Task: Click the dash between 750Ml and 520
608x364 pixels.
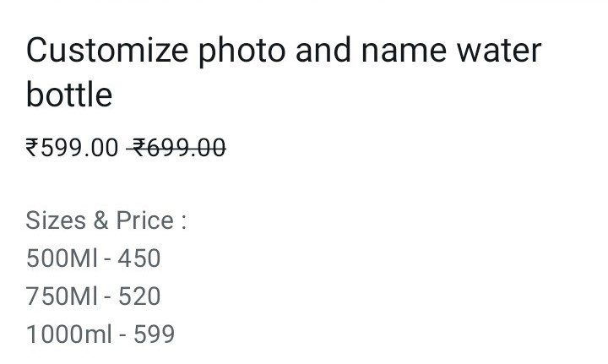Action: (x=107, y=298)
